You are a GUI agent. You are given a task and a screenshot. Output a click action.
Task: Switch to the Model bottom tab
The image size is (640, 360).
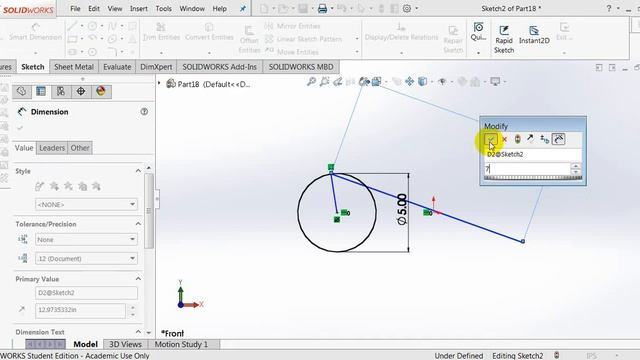click(x=85, y=344)
